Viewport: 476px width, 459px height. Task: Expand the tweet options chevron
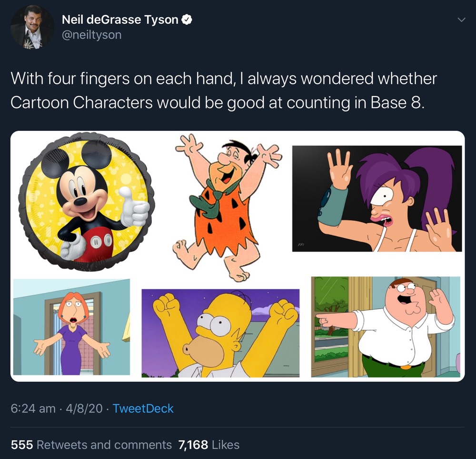[460, 20]
